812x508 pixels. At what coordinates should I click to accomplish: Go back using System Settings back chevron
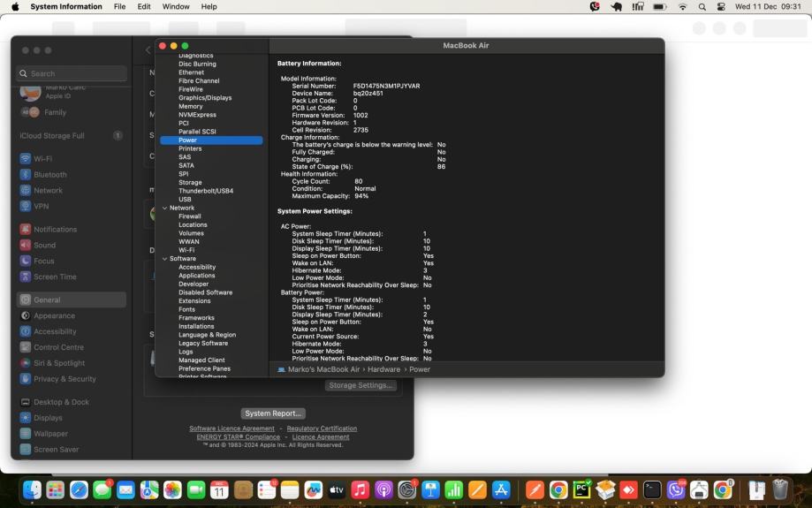pyautogui.click(x=148, y=50)
